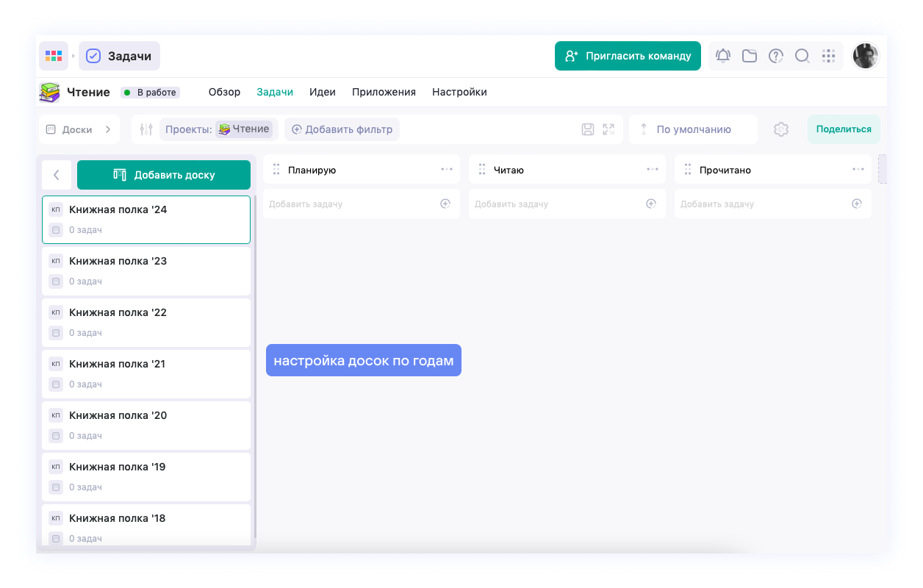
Task: Open board settings gear icon
Action: coord(781,129)
